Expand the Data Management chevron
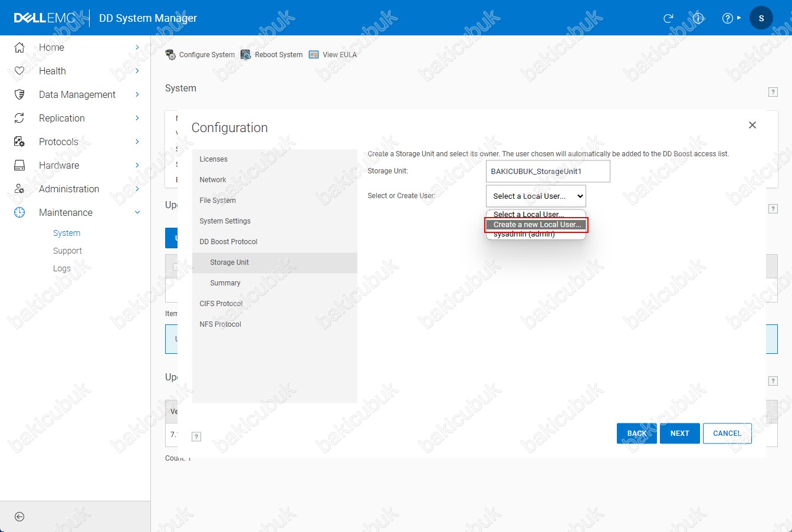Viewport: 792px width, 532px height. point(137,94)
